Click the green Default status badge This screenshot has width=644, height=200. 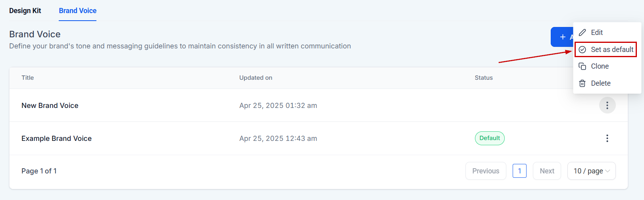[x=490, y=138]
